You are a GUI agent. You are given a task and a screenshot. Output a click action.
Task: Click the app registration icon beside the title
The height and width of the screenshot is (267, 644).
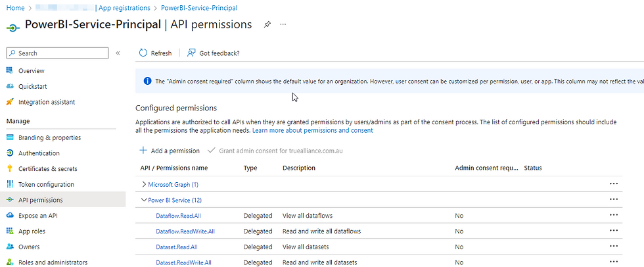pos(13,28)
